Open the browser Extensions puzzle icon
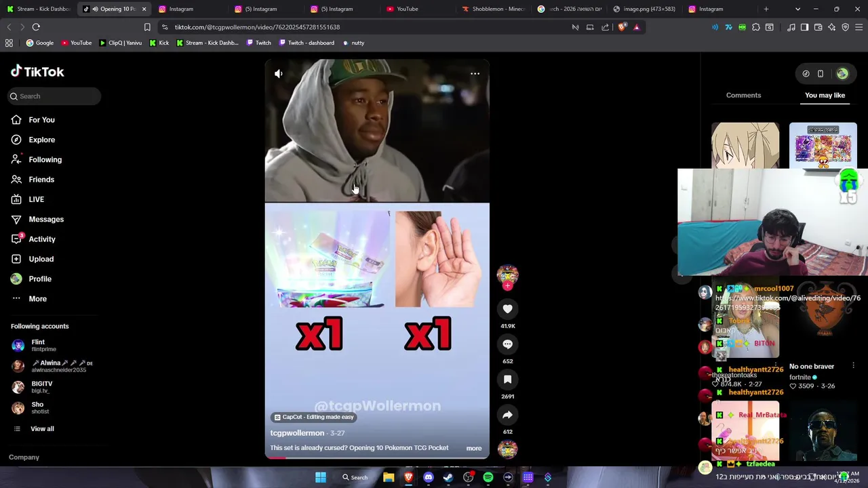Image resolution: width=868 pixels, height=488 pixels. 756,27
